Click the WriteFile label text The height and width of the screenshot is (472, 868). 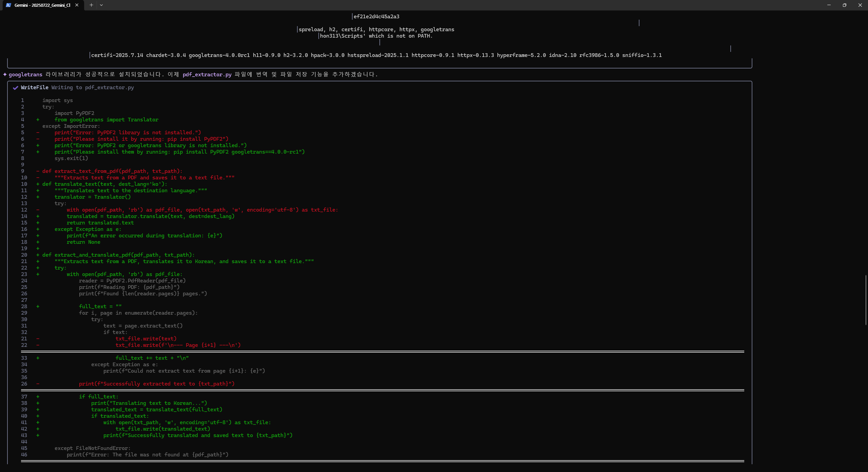35,87
